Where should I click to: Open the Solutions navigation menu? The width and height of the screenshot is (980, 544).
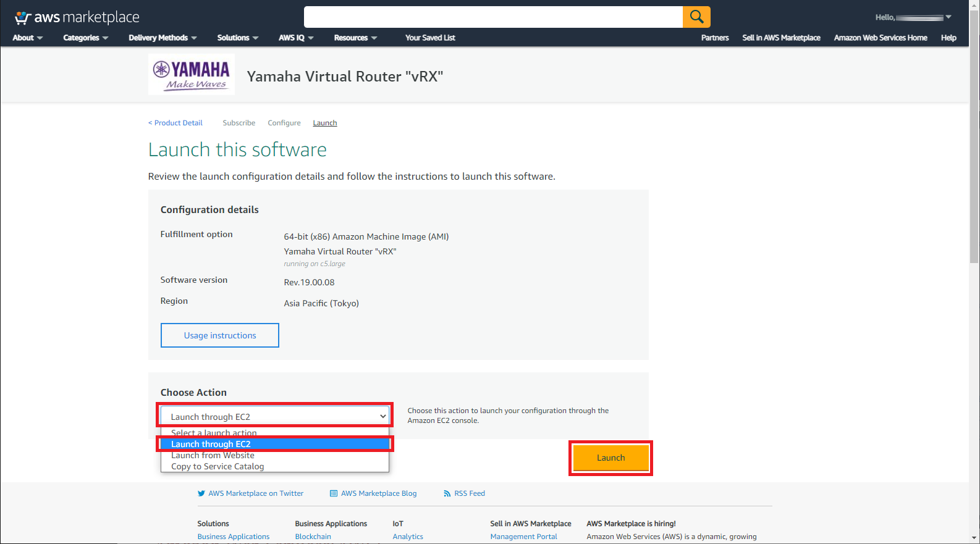click(237, 38)
